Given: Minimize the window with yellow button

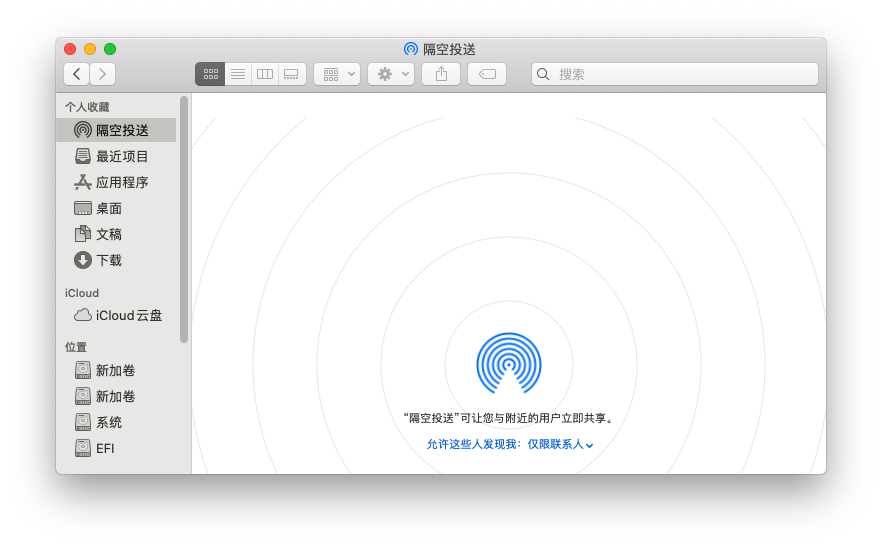Looking at the screenshot, I should [90, 49].
